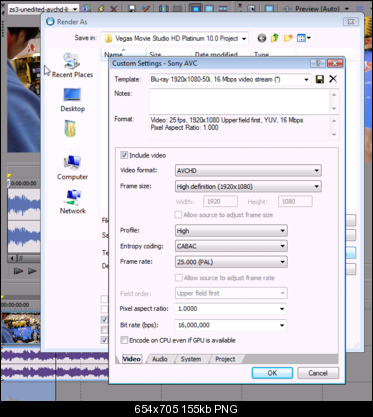Screen dimensions: 373x417
Task: Close the Render As window
Action: click(351, 22)
